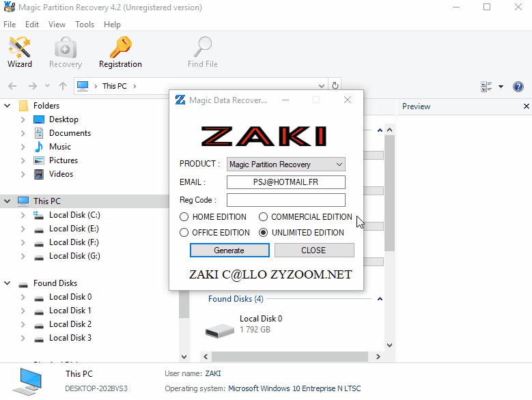This screenshot has height=400, width=532.
Task: Click the Recovery toolbar icon
Action: tap(66, 53)
